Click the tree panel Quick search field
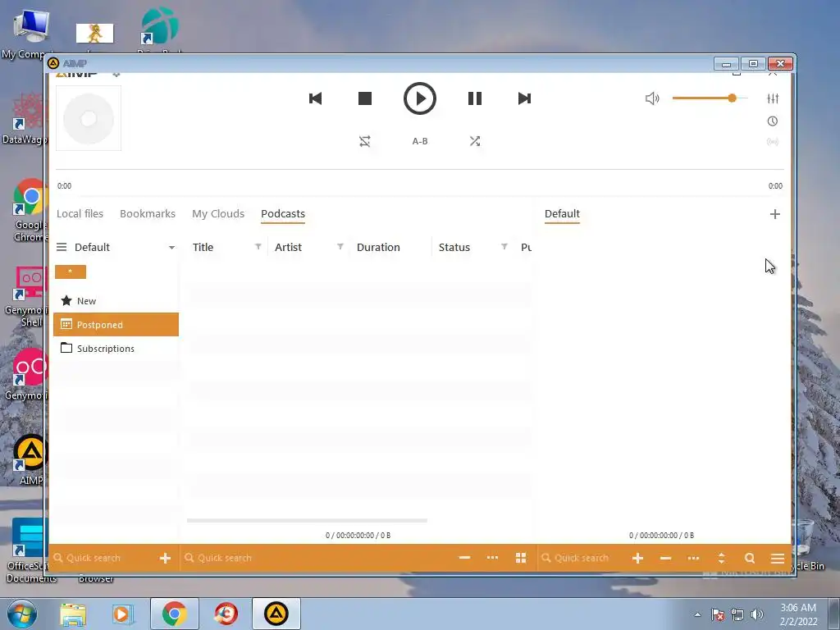Viewport: 840px width, 630px height. [102, 558]
